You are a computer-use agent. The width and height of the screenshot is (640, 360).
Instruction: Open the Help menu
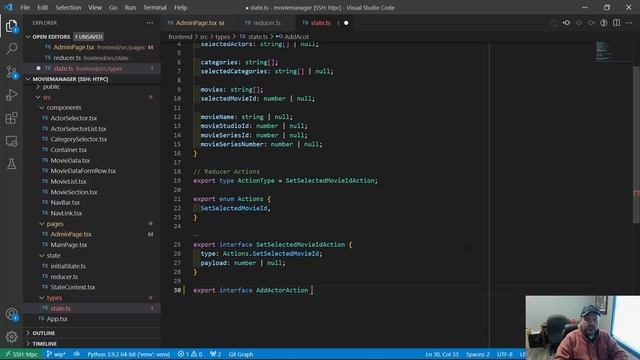(180, 7)
